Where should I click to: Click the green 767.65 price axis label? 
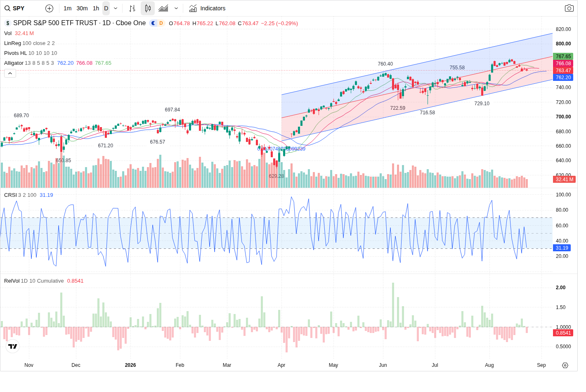563,57
